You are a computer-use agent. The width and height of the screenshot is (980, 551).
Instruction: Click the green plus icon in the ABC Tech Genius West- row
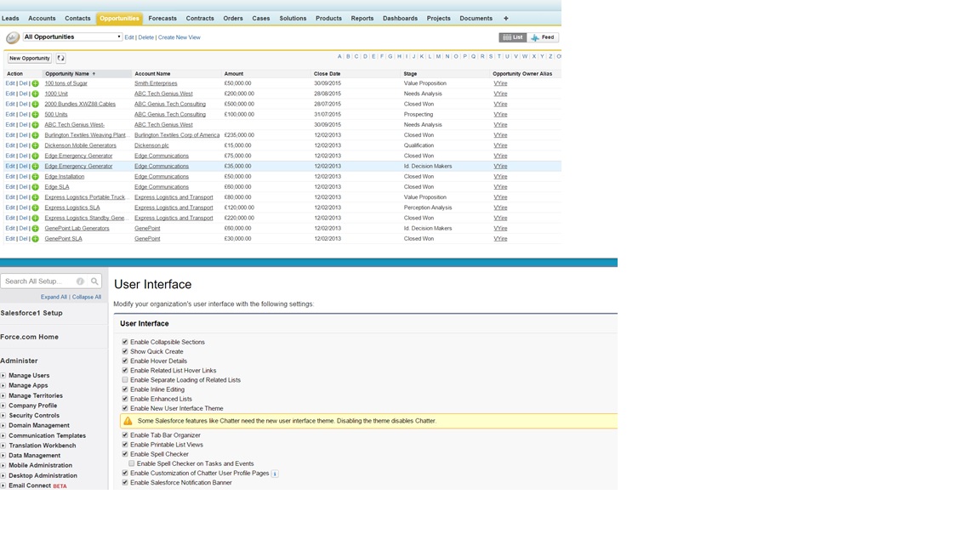pos(36,125)
